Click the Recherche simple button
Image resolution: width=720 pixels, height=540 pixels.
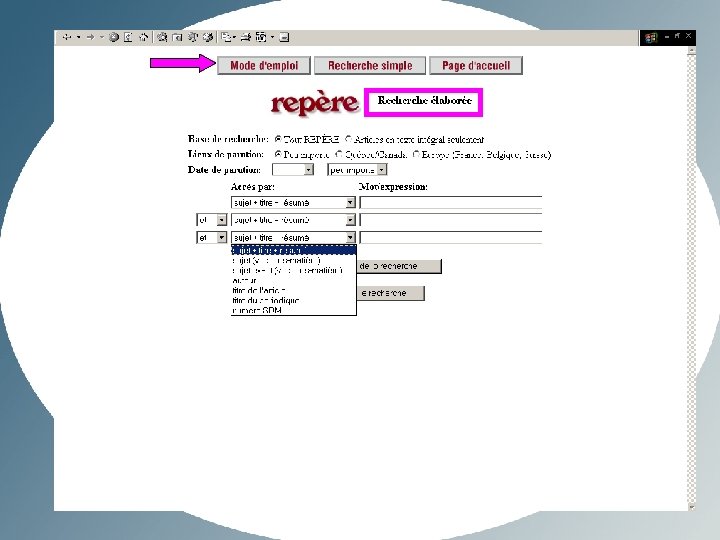(x=370, y=66)
